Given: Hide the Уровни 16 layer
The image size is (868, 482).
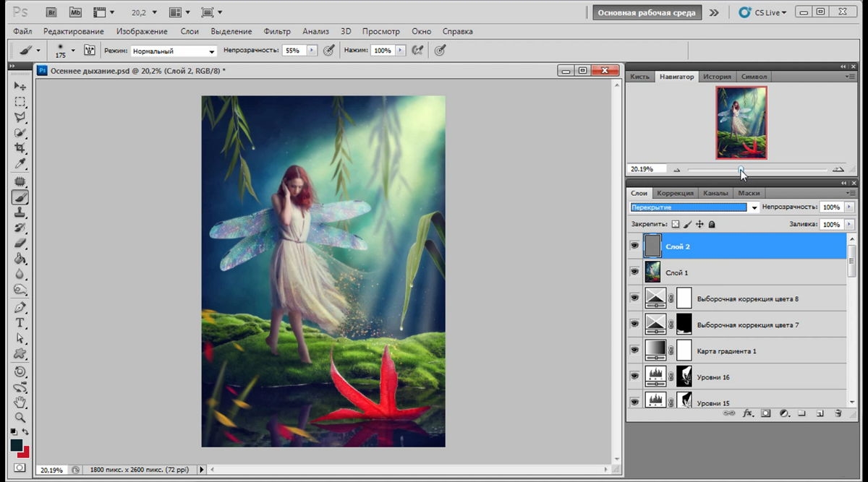Looking at the screenshot, I should point(634,376).
